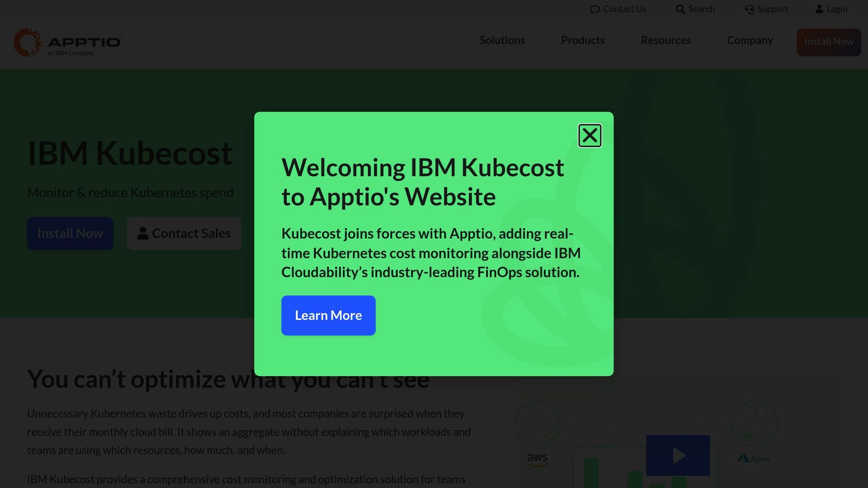Open the Company menu

(750, 40)
